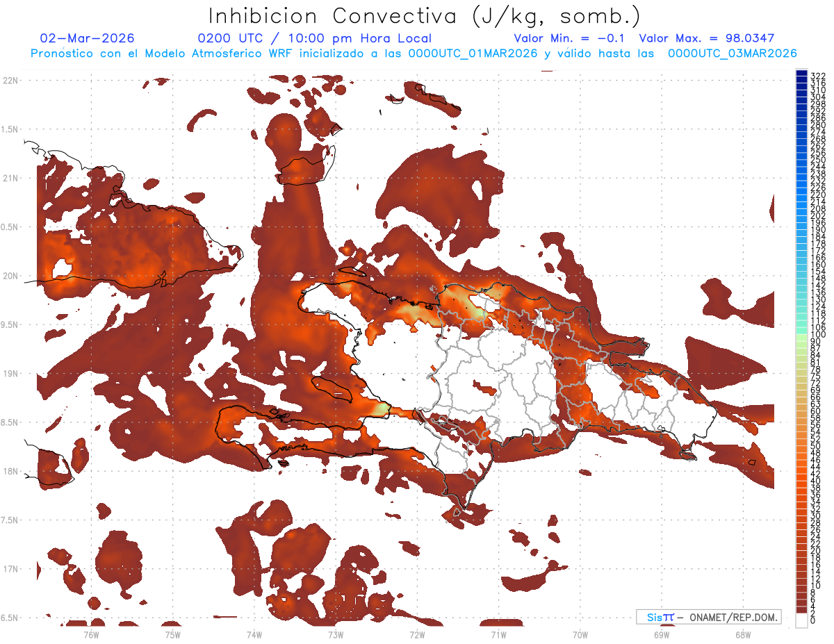The height and width of the screenshot is (644, 834).
Task: Click the darkest blue swatch atop the color scale
Action: [x=801, y=73]
